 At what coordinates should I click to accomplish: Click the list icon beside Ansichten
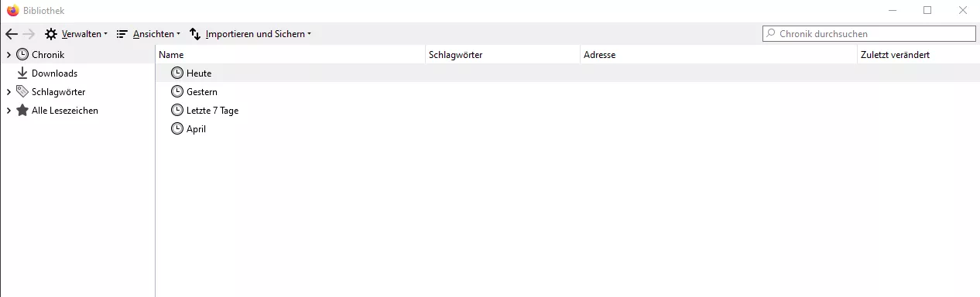coord(122,34)
